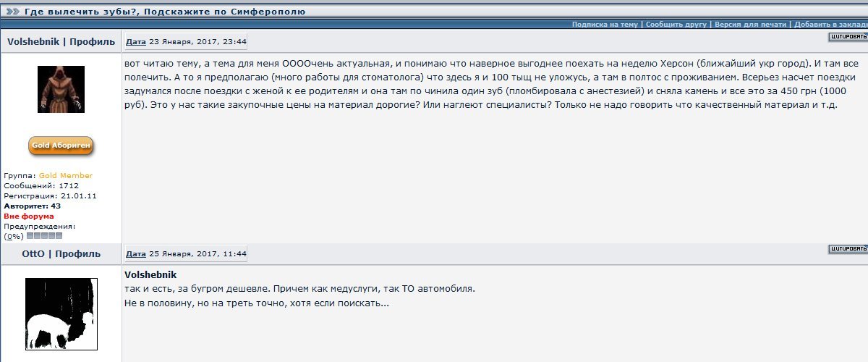Click 'Дата' link of 25 Января post
This screenshot has width=868, height=362.
click(136, 254)
